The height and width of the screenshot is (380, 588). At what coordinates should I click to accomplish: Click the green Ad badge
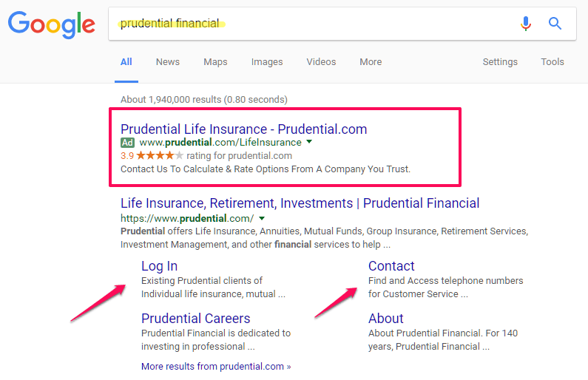(127, 143)
